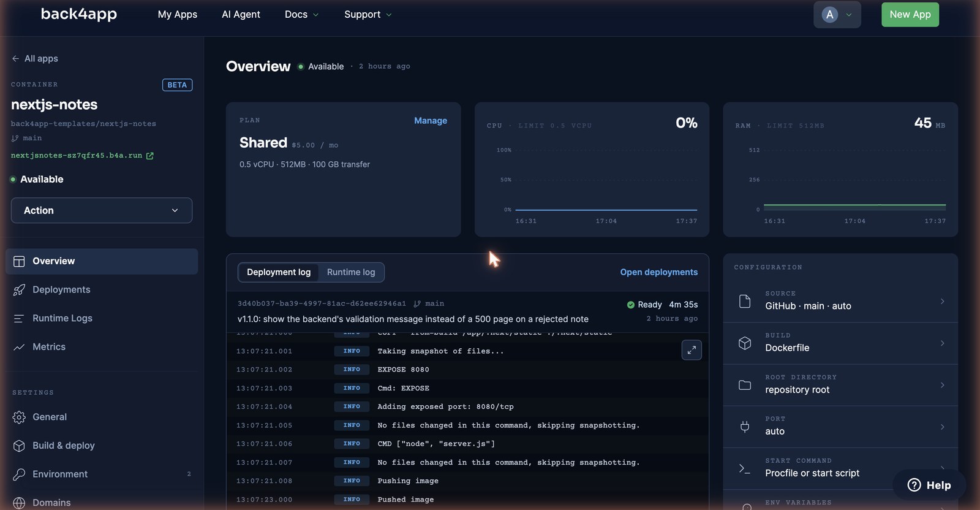
Task: Open General settings
Action: point(102,417)
